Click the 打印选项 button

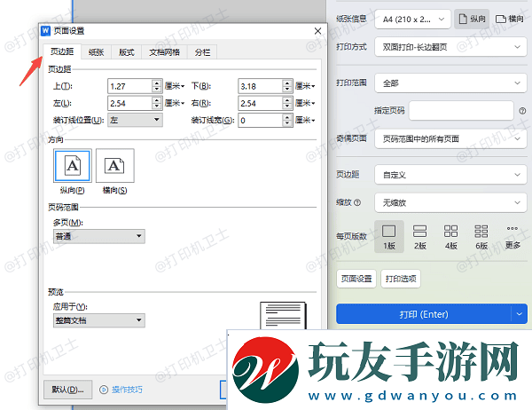(401, 279)
